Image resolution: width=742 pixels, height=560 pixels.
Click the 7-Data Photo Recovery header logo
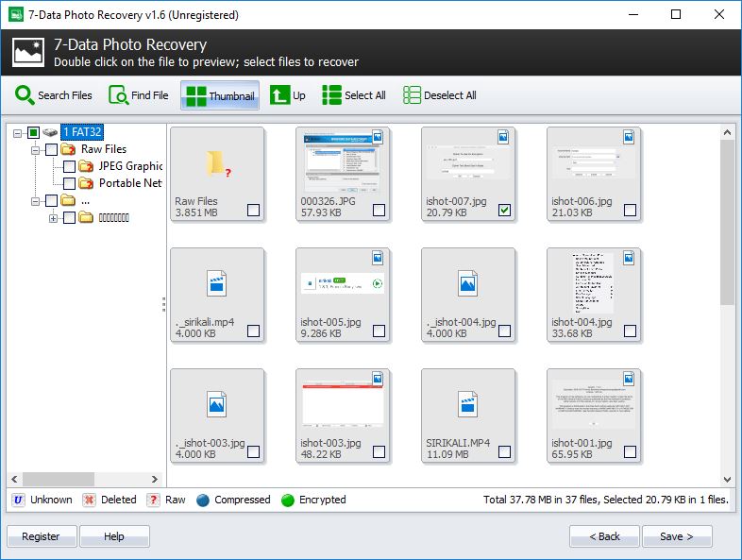[28, 52]
